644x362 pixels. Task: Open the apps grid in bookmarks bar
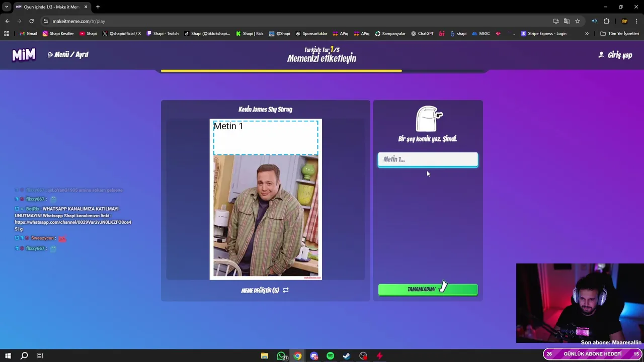pos(7,34)
